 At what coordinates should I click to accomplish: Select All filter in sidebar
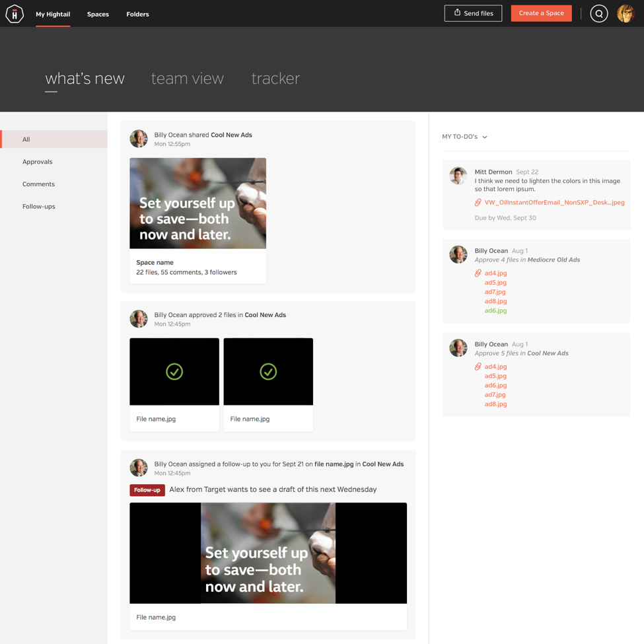coord(54,139)
